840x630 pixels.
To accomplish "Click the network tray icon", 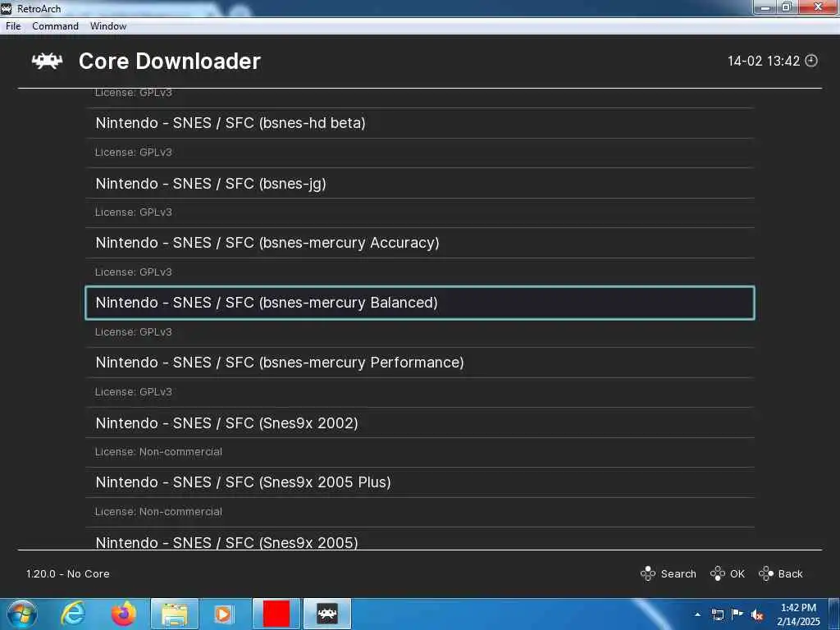I will pyautogui.click(x=717, y=614).
